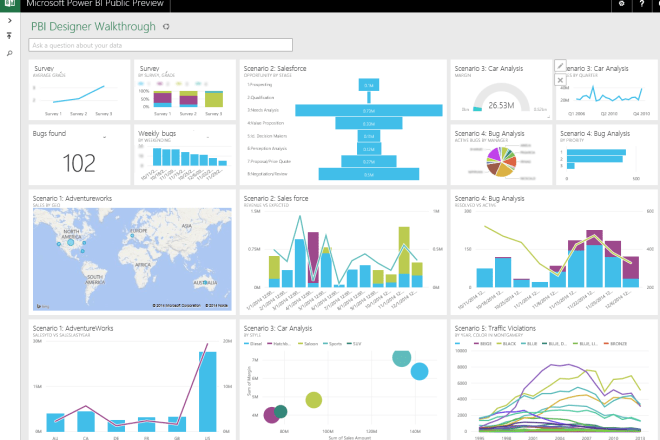Screen dimensions: 660x440
Task: Click the BRONZE legend entry in Traffic Violations
Action: pyautogui.click(x=615, y=344)
